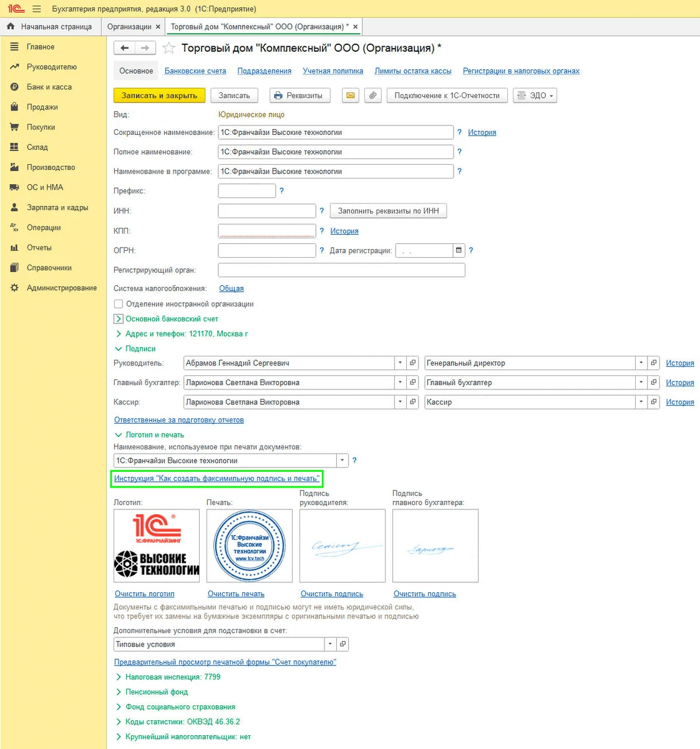Open the Администрирование gear section
The height and width of the screenshot is (749, 700).
point(61,288)
